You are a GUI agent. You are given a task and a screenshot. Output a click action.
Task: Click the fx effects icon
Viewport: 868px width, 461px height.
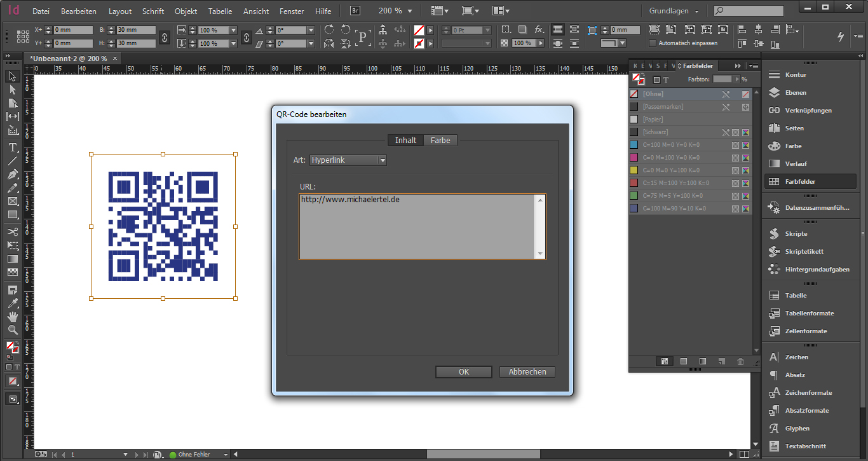coord(539,30)
